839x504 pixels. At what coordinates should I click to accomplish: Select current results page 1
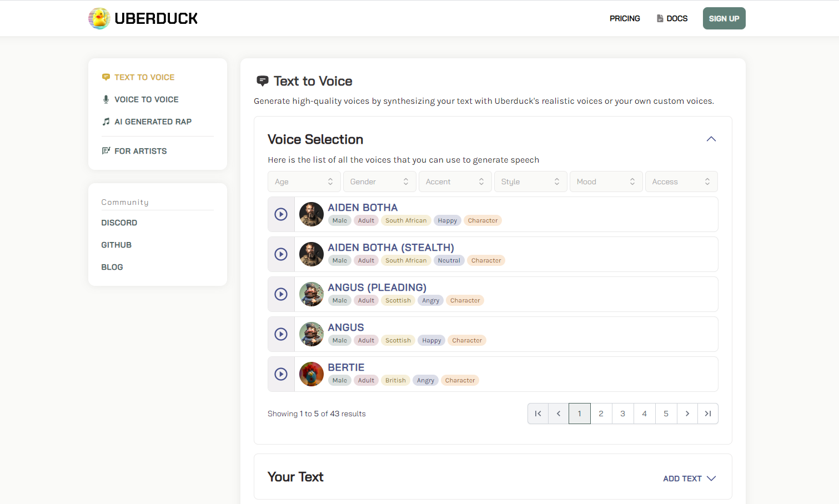click(579, 414)
